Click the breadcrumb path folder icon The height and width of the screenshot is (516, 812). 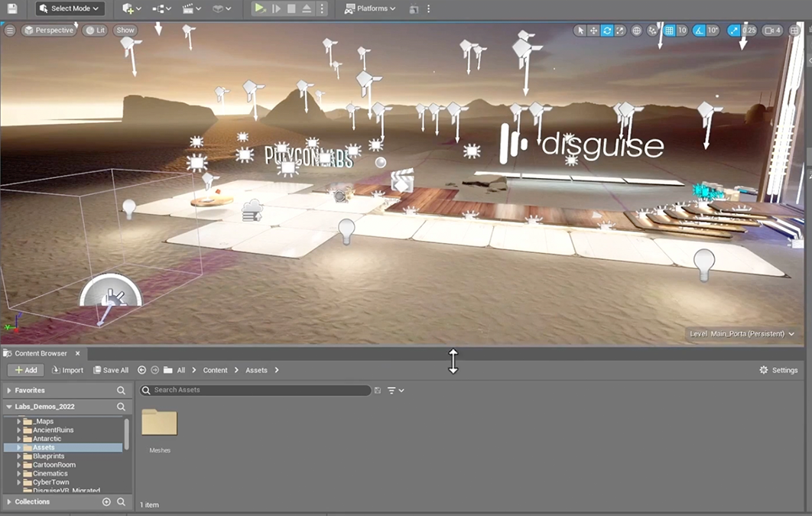pyautogui.click(x=167, y=370)
